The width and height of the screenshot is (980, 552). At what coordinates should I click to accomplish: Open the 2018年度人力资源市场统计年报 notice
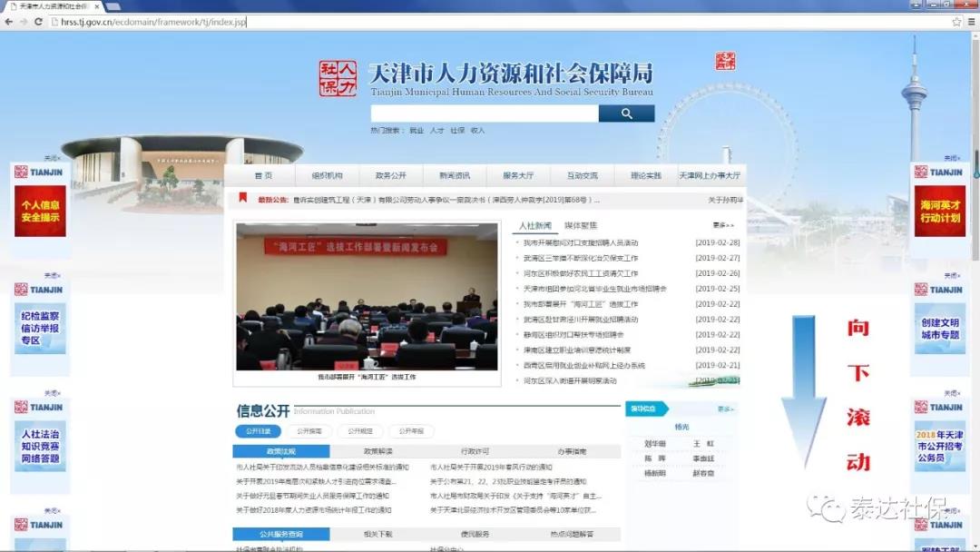[x=314, y=510]
